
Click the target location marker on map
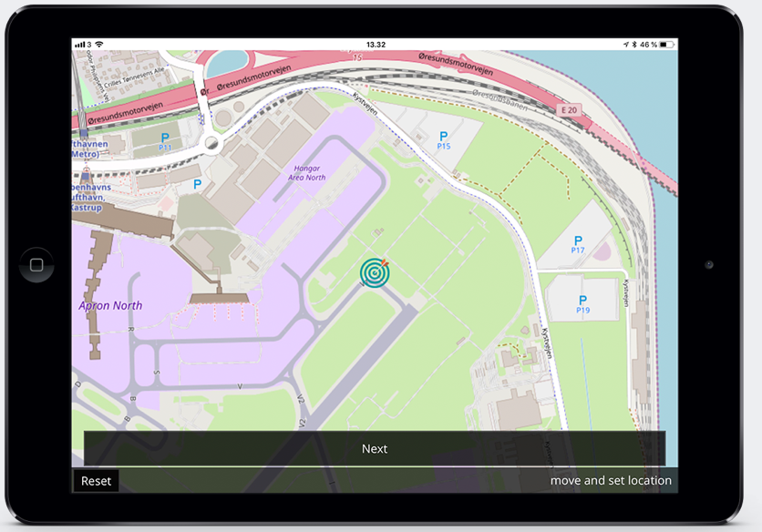375,273
